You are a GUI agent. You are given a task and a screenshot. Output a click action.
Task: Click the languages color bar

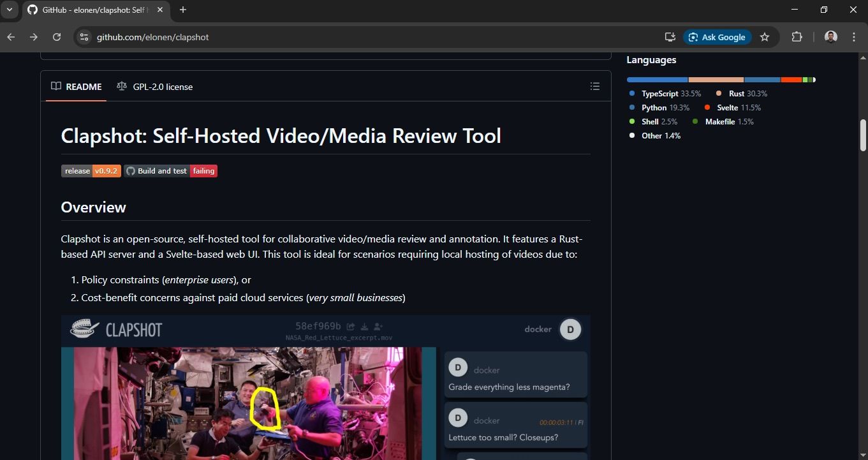[x=721, y=80]
